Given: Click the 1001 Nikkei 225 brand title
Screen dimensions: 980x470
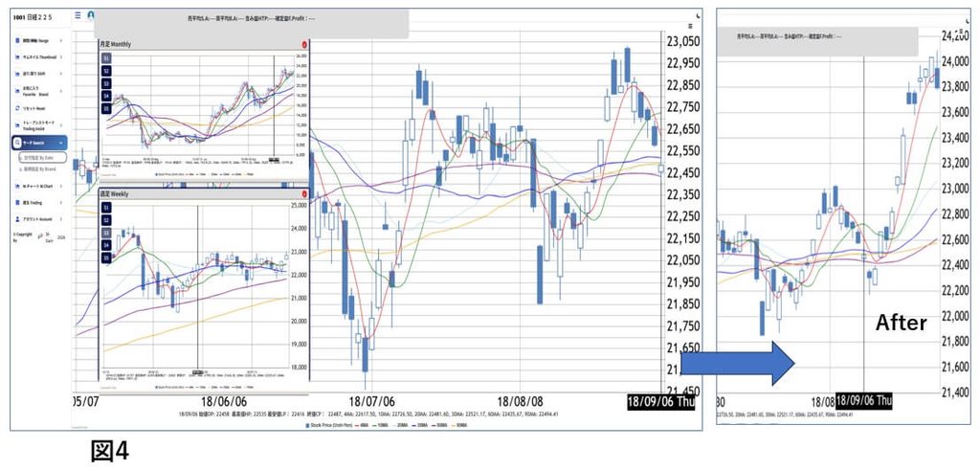Looking at the screenshot, I should 33,17.
